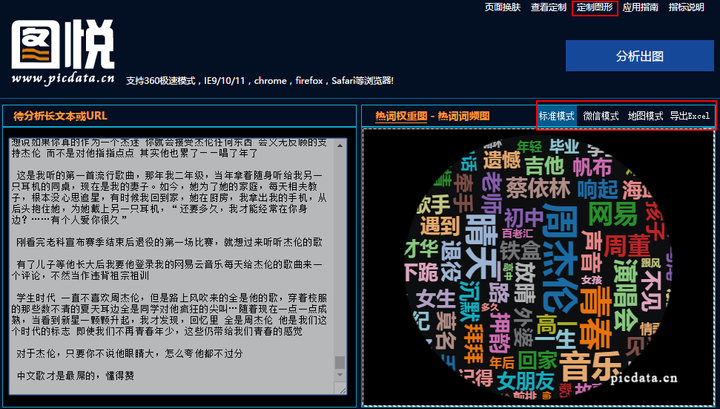
Task: Click the word 初中 in word cloud
Action: (524, 218)
